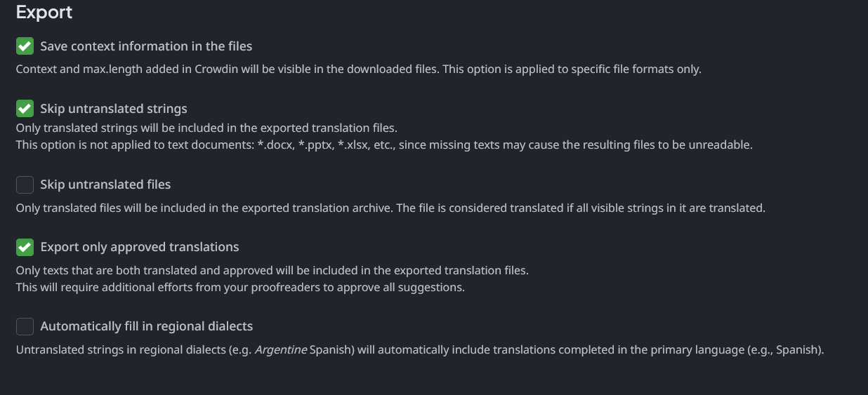Uncheck the Save context information checkbox

(25, 46)
